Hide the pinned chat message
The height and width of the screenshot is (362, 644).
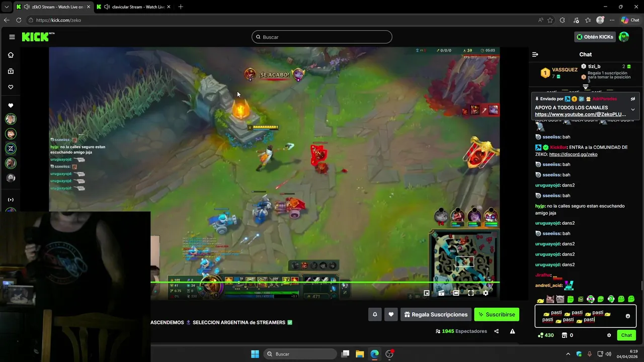point(633,99)
